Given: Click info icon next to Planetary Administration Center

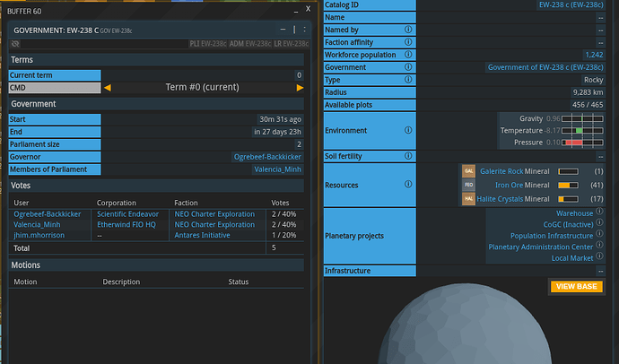Looking at the screenshot, I should click(599, 245).
